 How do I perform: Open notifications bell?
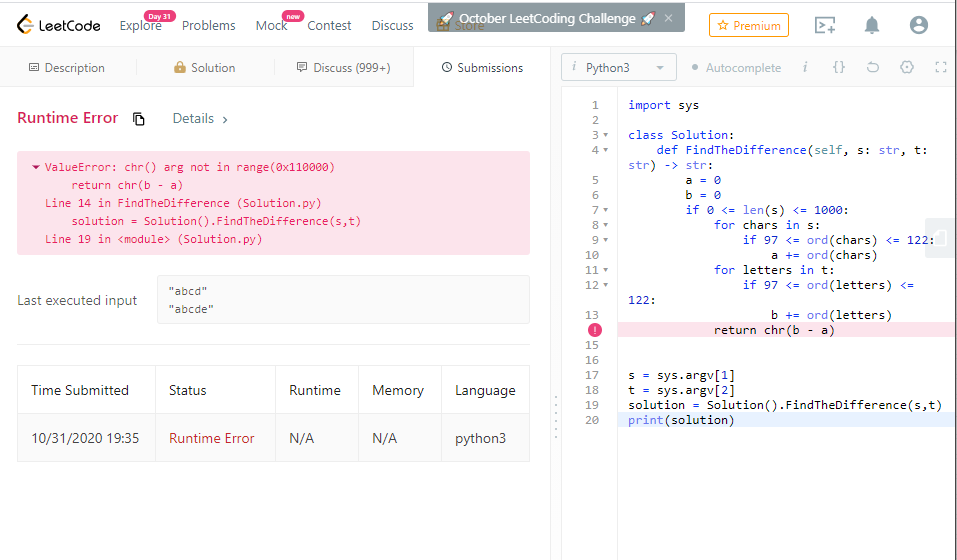point(872,25)
